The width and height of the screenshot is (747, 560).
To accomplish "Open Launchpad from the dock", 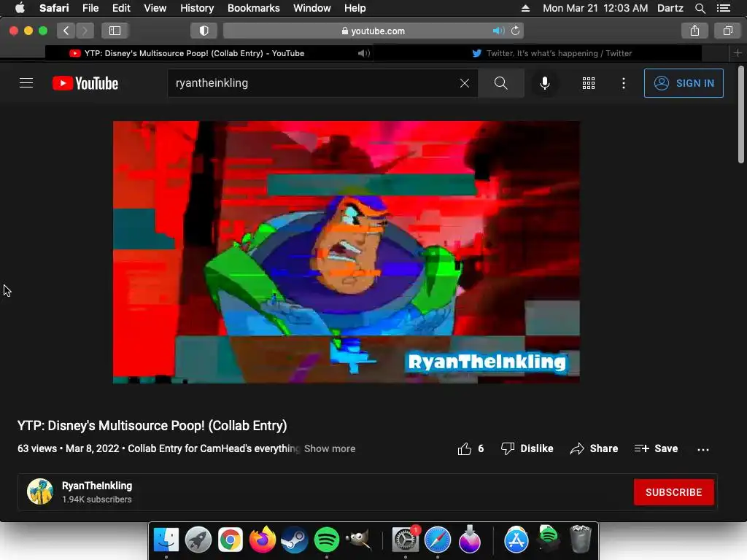I will pyautogui.click(x=198, y=540).
